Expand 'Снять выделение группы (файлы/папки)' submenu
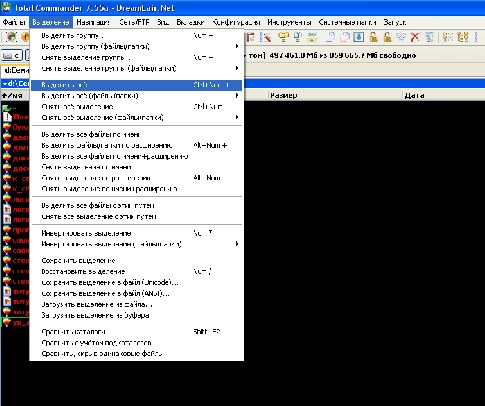This screenshot has height=406, width=485. [137, 68]
